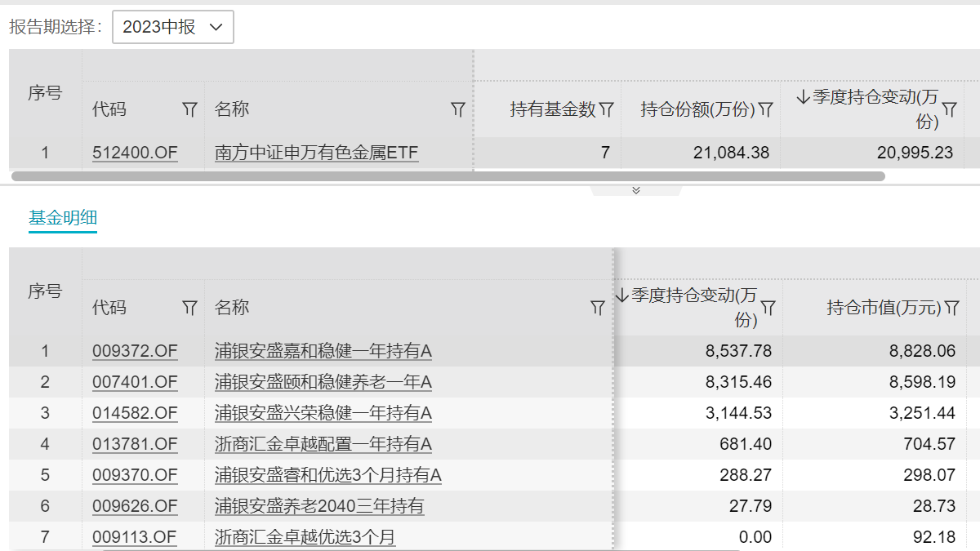Select the 298.07 market value cell
Screen dimensions: 980x551
point(875,475)
